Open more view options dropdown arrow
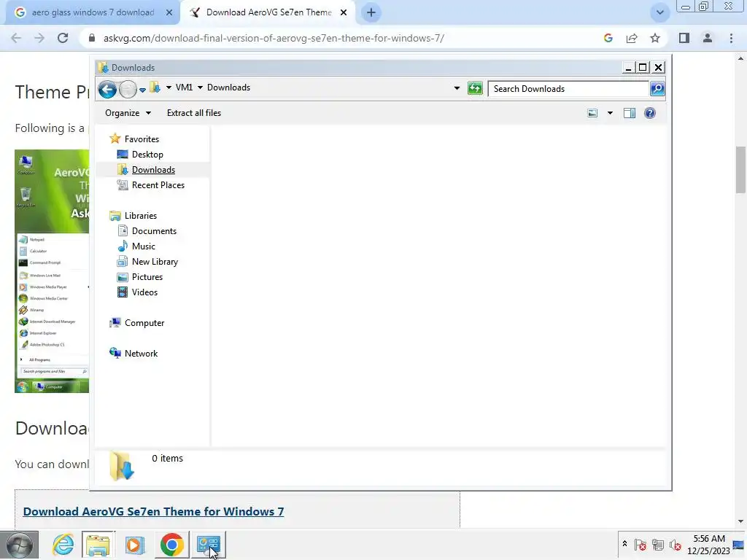This screenshot has height=560, width=747. [610, 113]
